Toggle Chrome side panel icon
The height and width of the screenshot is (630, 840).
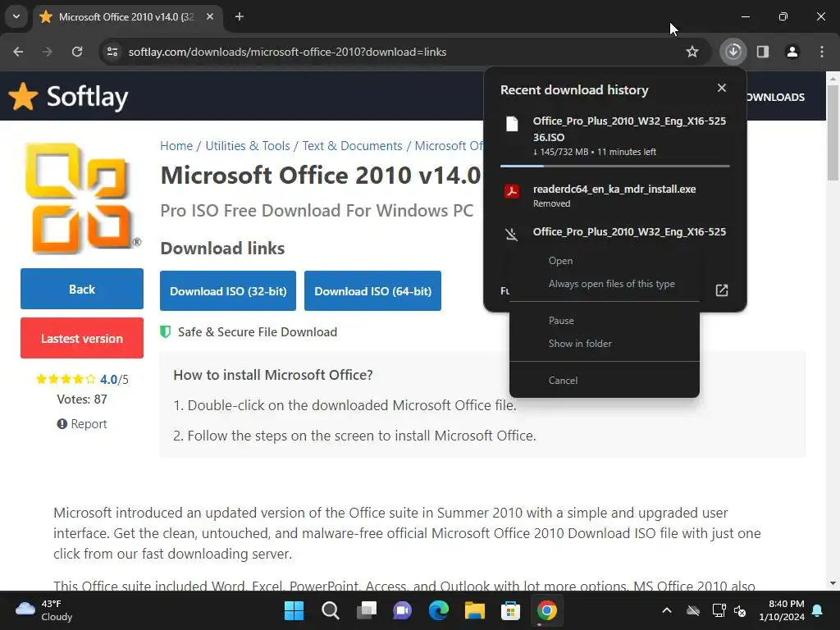[x=763, y=52]
